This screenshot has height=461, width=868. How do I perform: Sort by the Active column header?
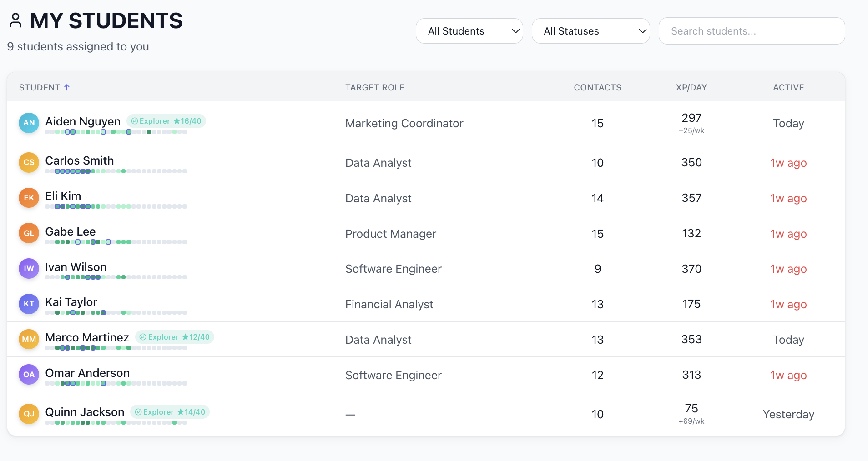[x=788, y=87]
